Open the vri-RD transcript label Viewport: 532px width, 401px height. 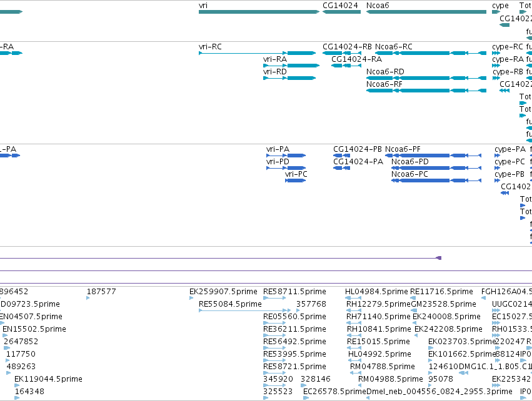(275, 72)
